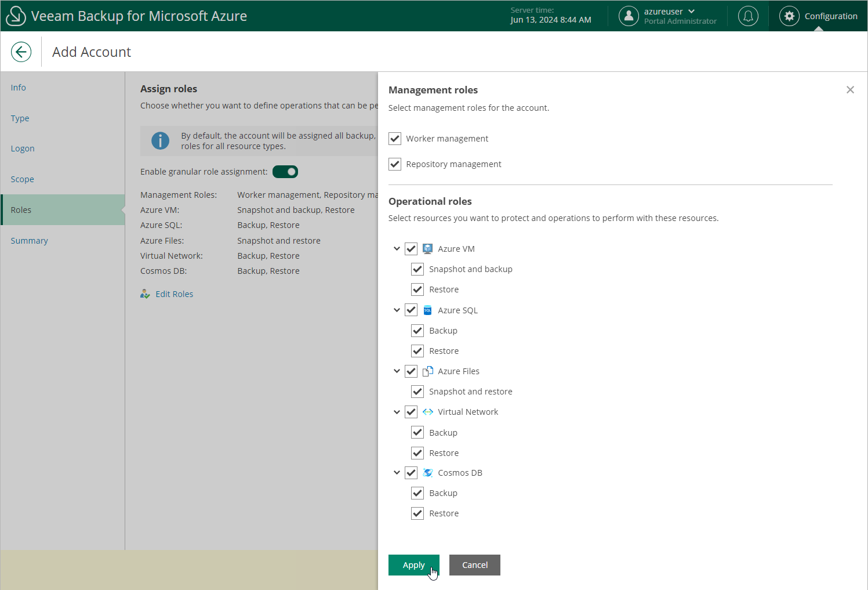Click the Add Account page title
The height and width of the screenshot is (590, 868).
click(92, 52)
